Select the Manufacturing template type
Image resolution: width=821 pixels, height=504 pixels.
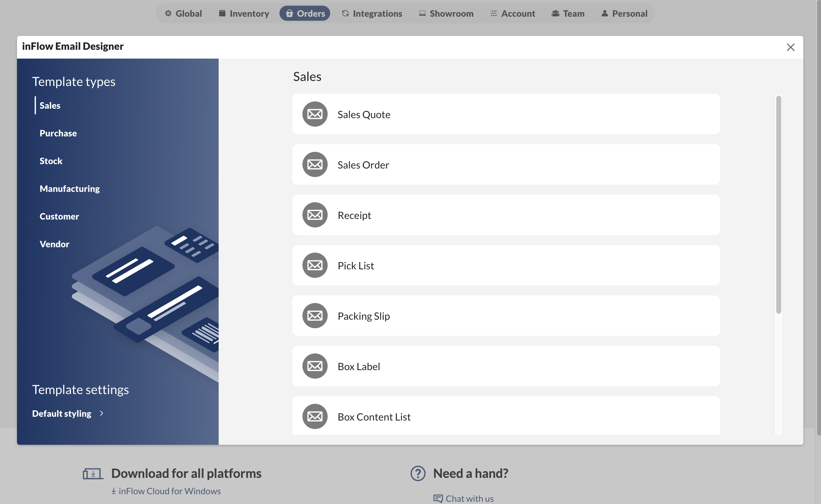point(70,188)
